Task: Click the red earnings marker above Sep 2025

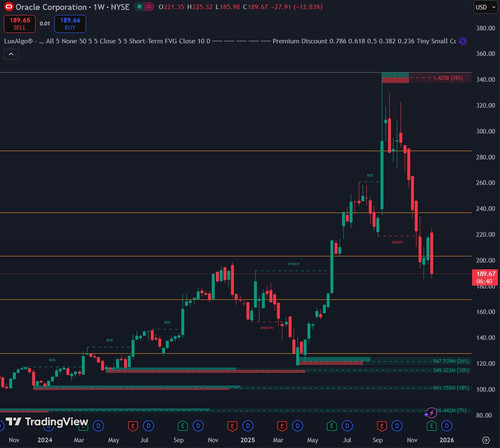Action: pos(381,426)
